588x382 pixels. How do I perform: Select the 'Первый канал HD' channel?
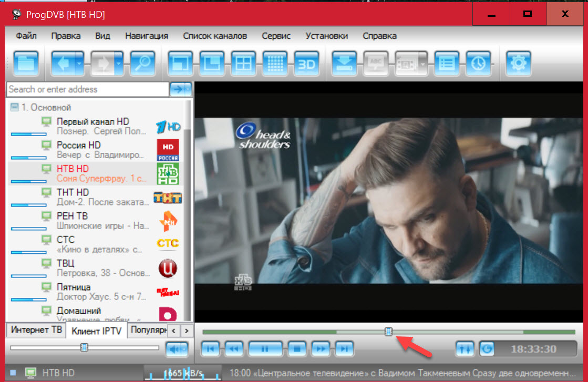[92, 121]
